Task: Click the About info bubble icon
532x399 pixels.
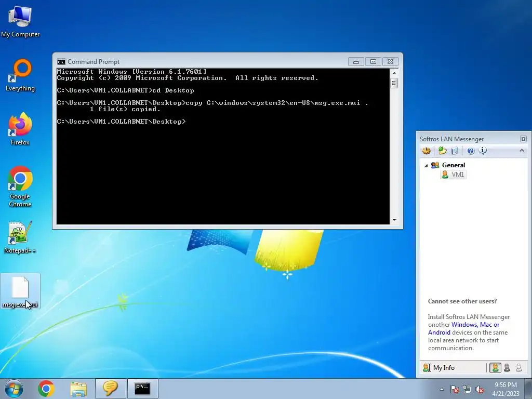Action: click(483, 151)
